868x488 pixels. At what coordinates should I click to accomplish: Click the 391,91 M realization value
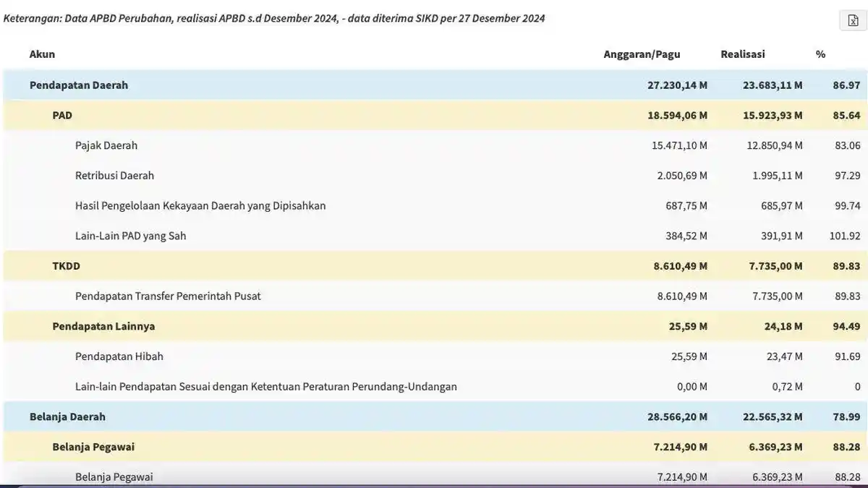(782, 236)
